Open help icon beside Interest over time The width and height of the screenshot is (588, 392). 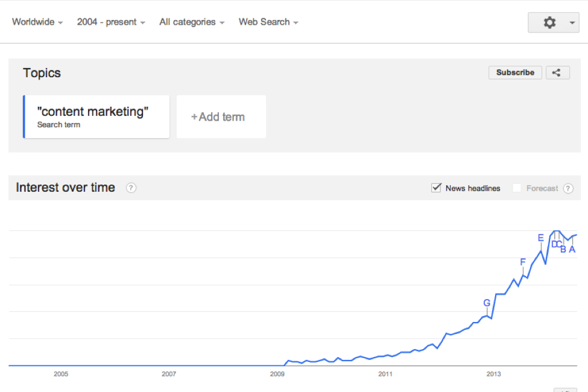[131, 188]
